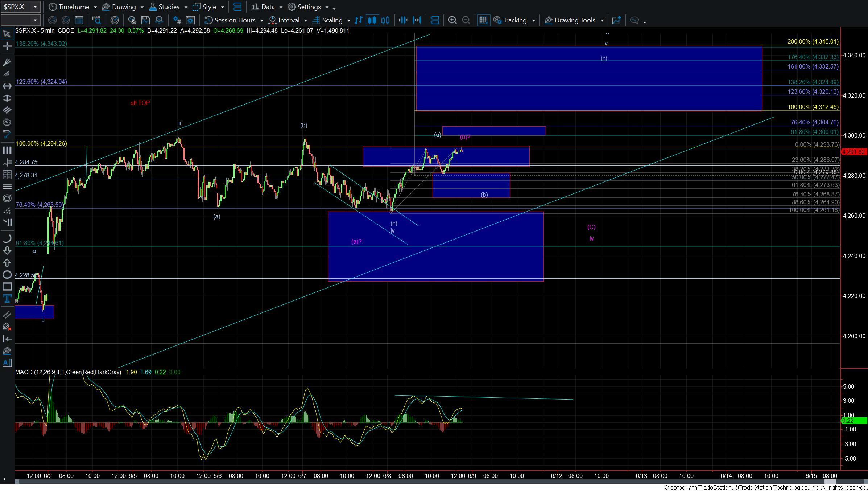
Task: Toggle the data grid tracking button
Action: (x=483, y=20)
